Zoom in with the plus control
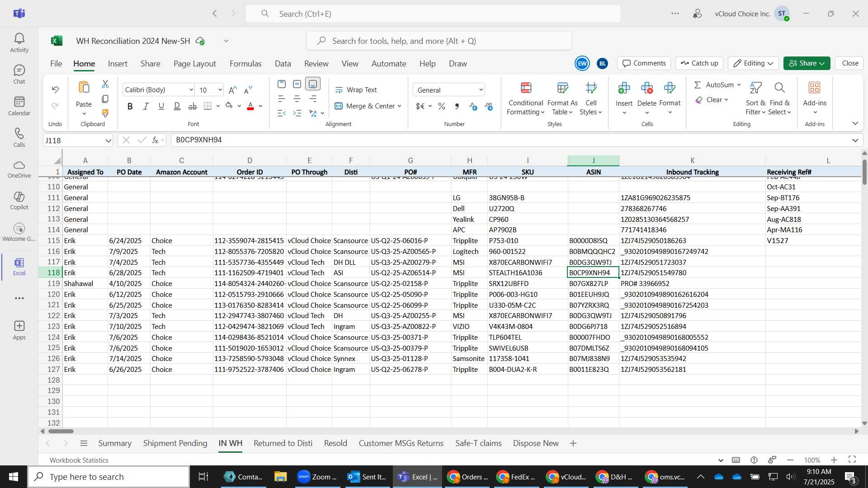The width and height of the screenshot is (868, 488). (834, 460)
